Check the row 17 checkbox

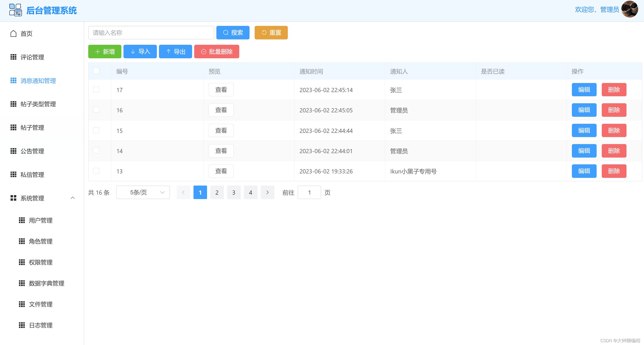click(96, 89)
